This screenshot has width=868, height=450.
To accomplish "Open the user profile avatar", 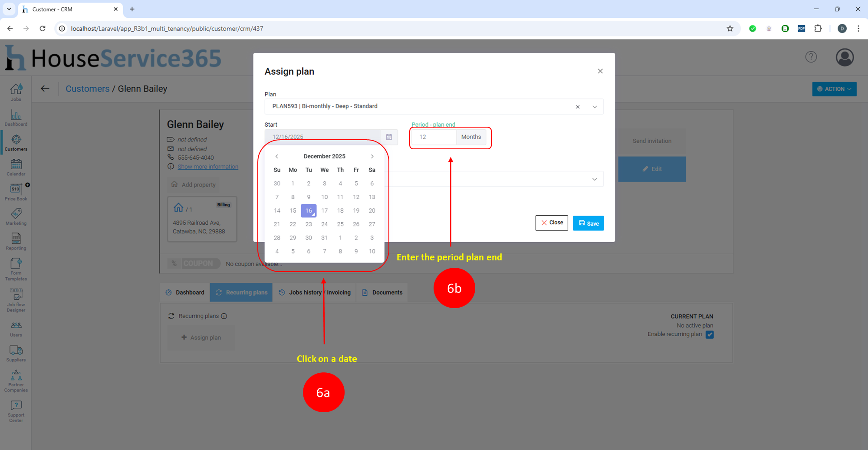I will (845, 57).
